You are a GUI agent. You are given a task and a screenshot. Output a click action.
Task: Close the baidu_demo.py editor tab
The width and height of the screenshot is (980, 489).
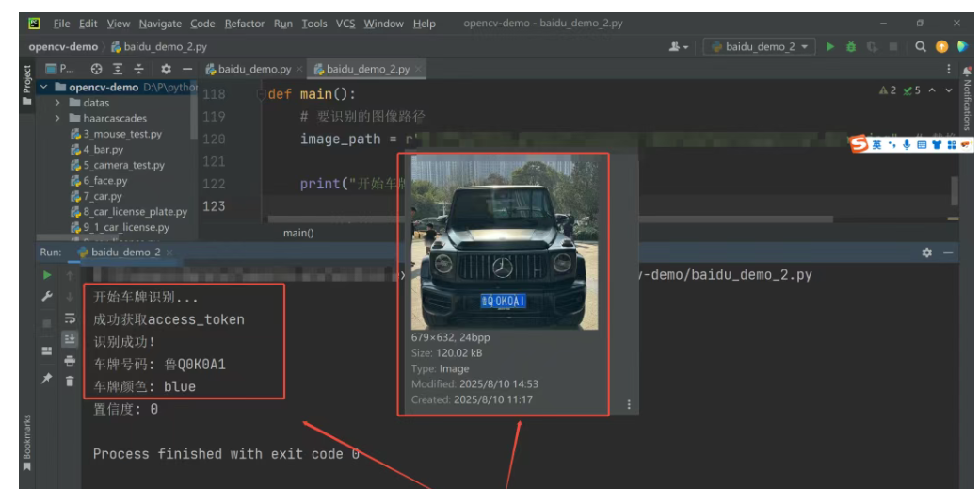[299, 69]
